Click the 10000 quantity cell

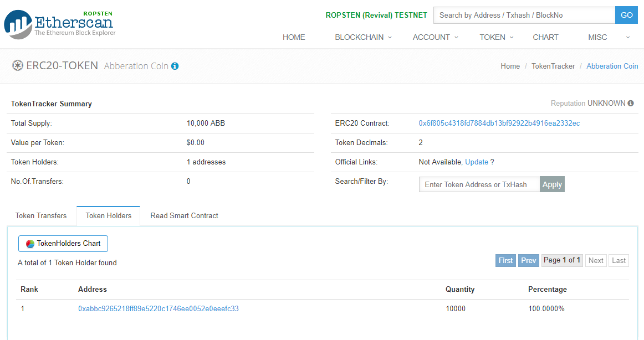coord(456,309)
